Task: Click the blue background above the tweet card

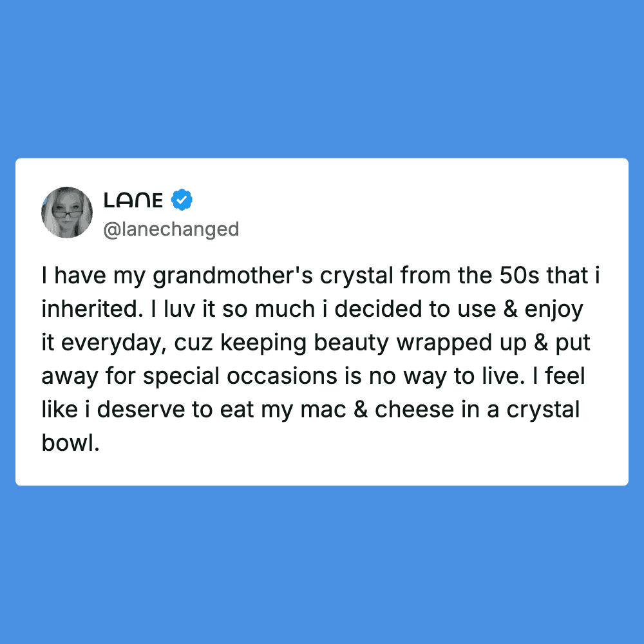Action: tap(322, 77)
